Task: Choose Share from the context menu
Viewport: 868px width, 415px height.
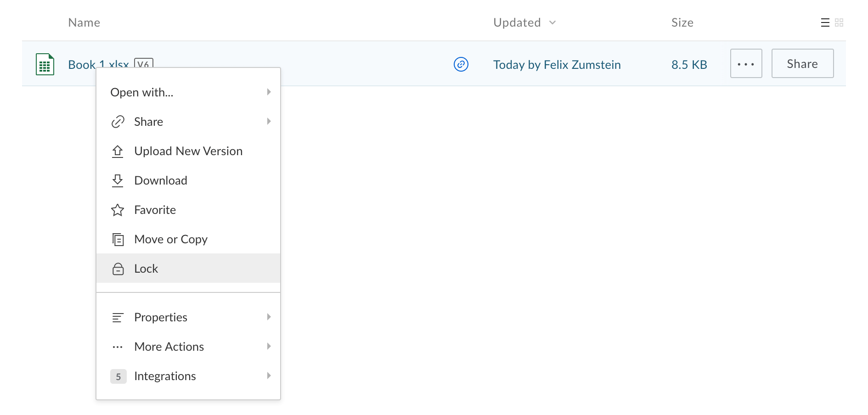Action: tap(148, 122)
